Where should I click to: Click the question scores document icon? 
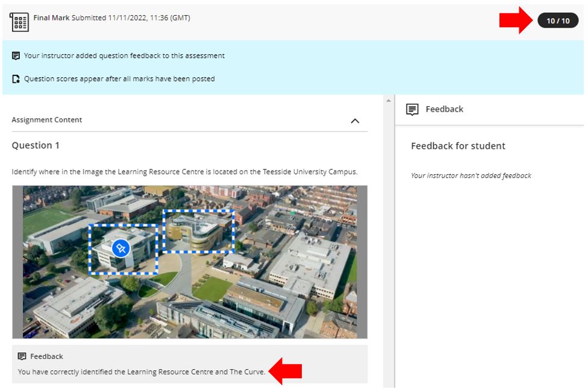[x=16, y=79]
